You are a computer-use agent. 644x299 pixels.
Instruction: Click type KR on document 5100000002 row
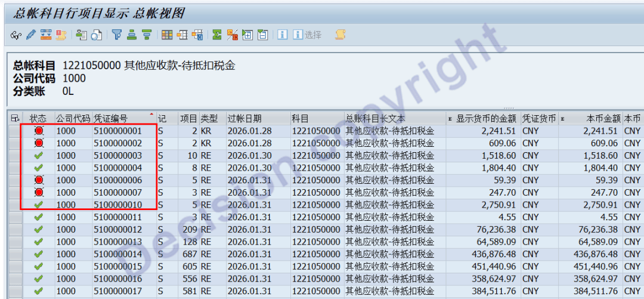click(206, 143)
